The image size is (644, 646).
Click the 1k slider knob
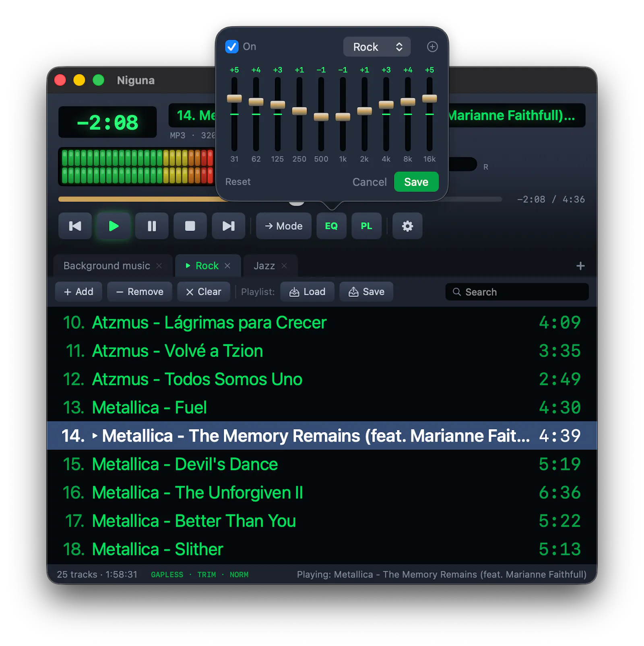[x=343, y=117]
